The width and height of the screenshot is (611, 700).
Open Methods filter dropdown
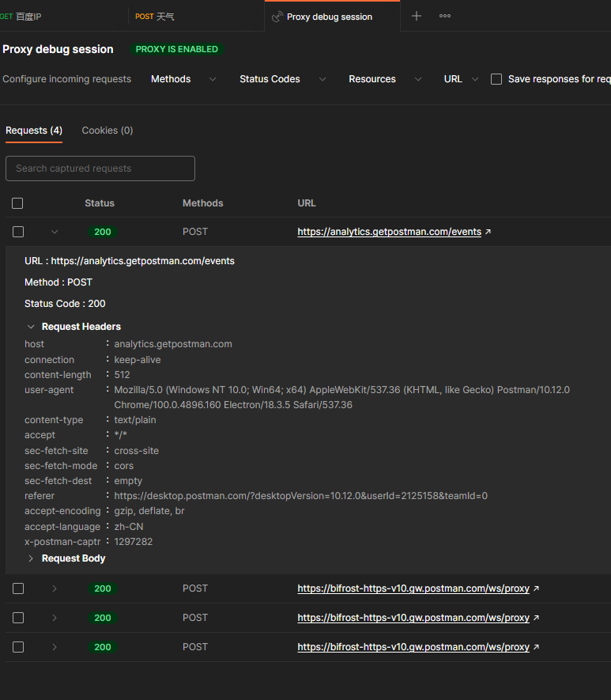pos(183,79)
